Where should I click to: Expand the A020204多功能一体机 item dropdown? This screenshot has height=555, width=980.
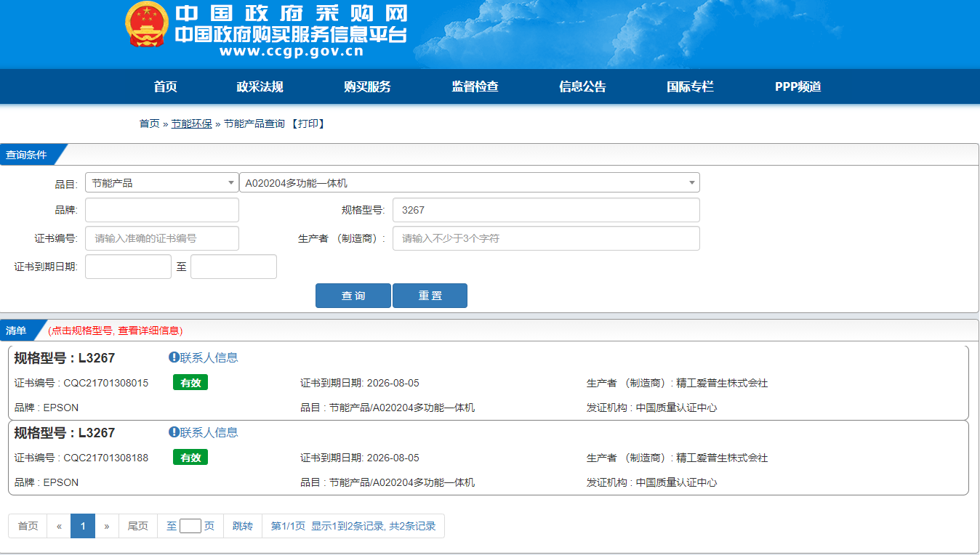pyautogui.click(x=469, y=183)
